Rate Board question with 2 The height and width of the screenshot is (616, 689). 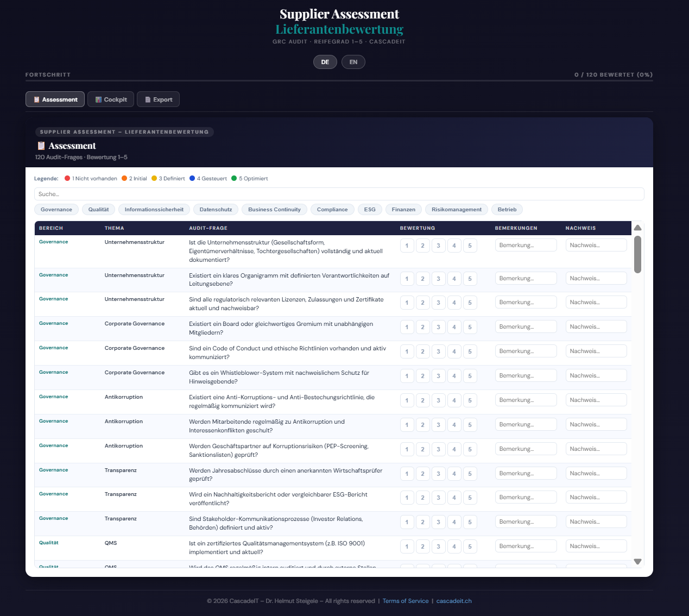(x=423, y=327)
